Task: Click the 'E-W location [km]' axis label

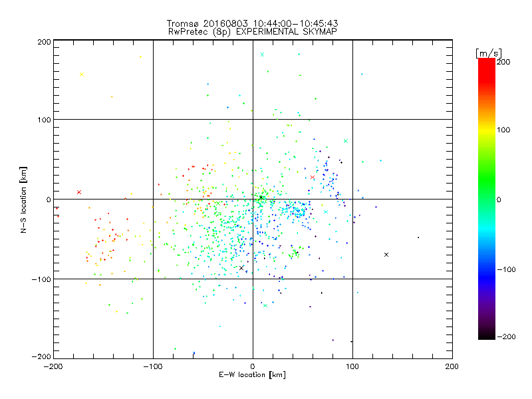Action: pos(252,375)
